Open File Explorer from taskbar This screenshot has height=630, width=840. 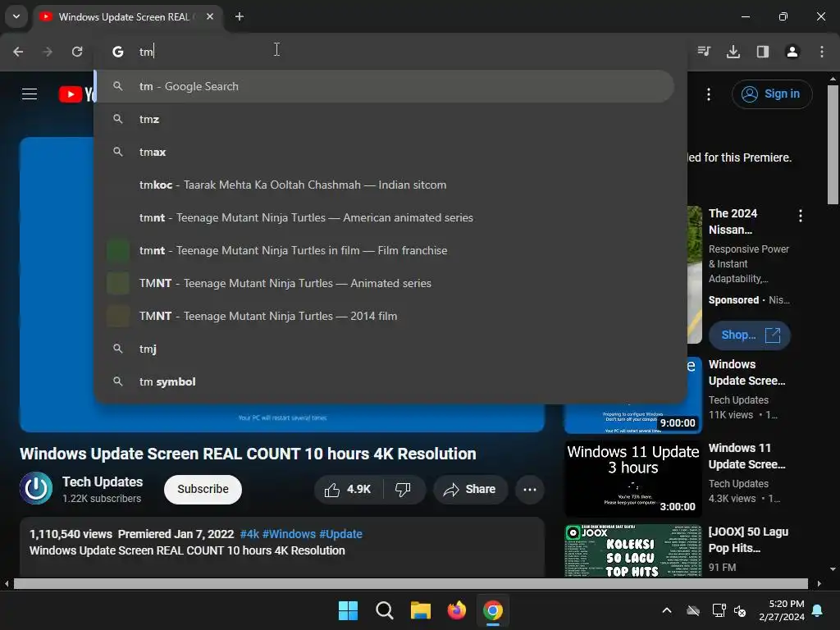coord(421,610)
